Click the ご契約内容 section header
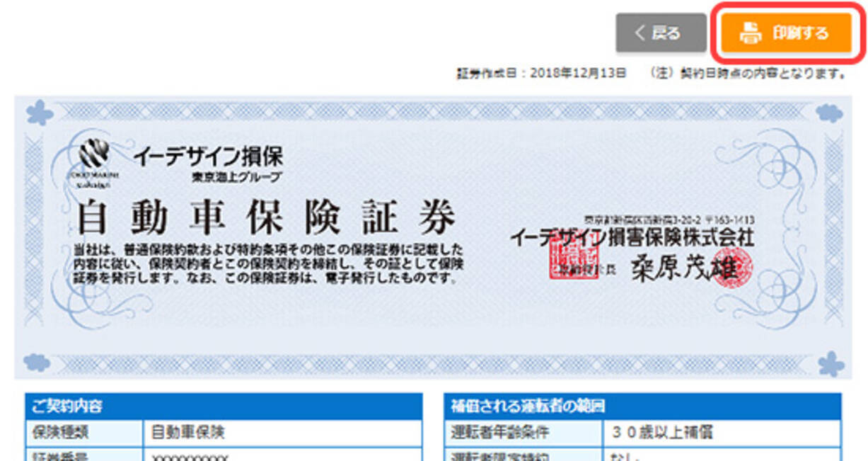 (224, 406)
